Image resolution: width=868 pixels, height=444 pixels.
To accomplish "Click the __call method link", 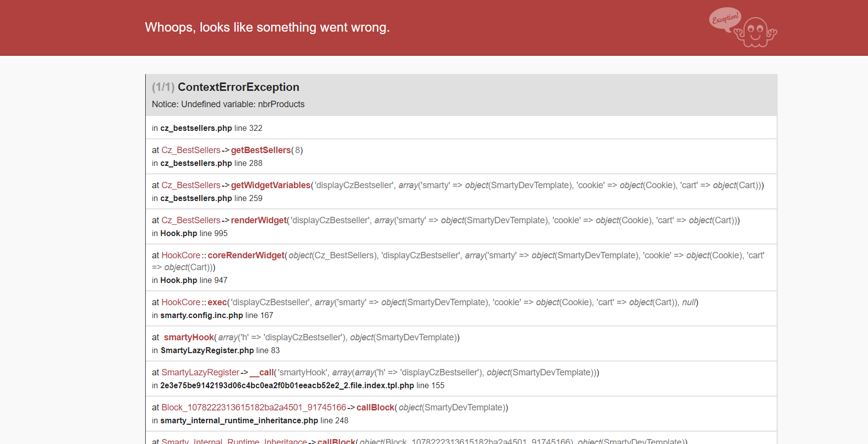I will tap(261, 372).
